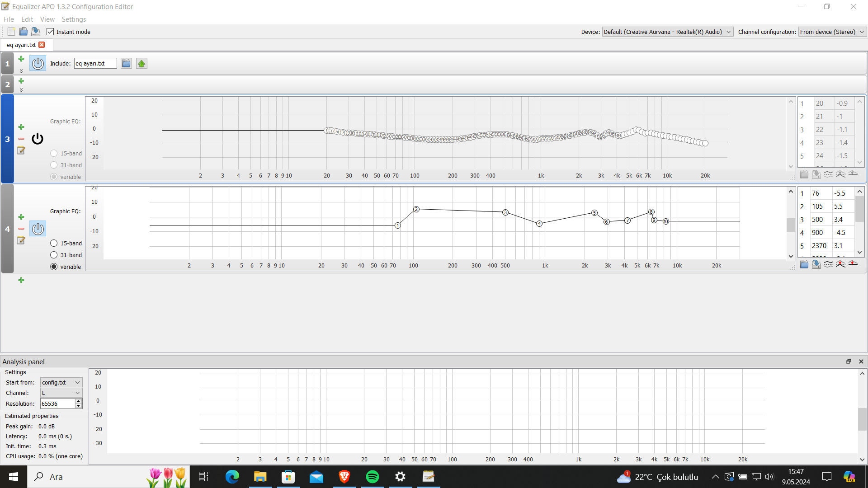Click Reset response icon in row 4
868x488 pixels.
tap(853, 264)
